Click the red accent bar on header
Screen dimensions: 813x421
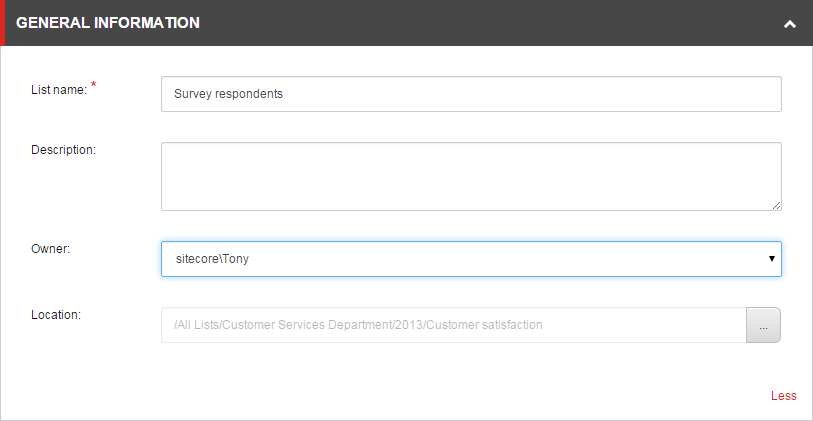point(2,23)
